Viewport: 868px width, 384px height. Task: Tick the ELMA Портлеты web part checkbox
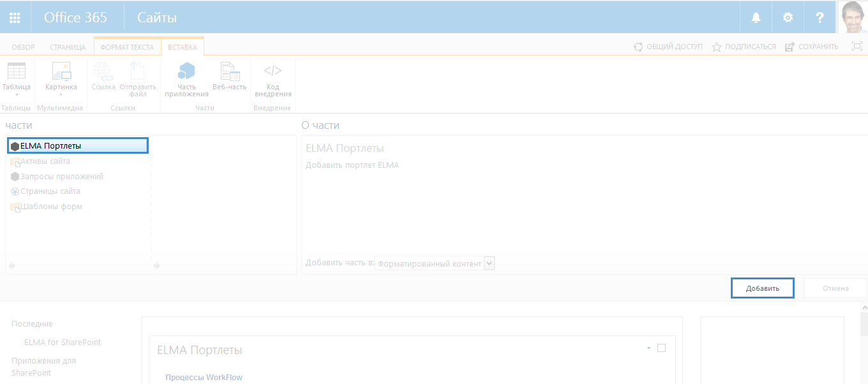click(661, 348)
